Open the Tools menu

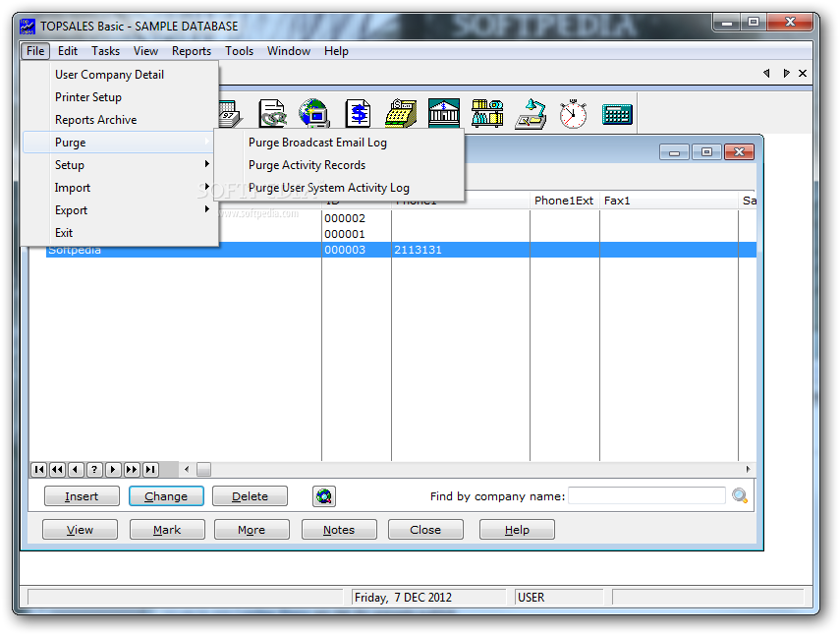(239, 51)
